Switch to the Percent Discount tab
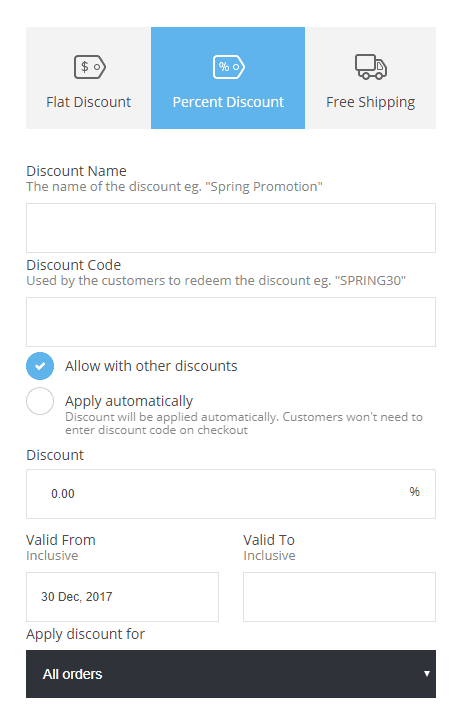Viewport: 462px width, 723px height. (x=228, y=78)
